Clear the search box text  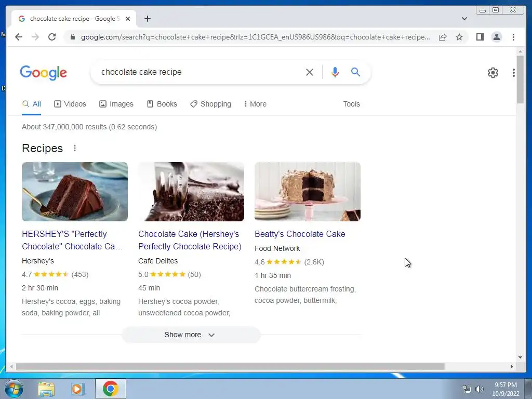(310, 72)
